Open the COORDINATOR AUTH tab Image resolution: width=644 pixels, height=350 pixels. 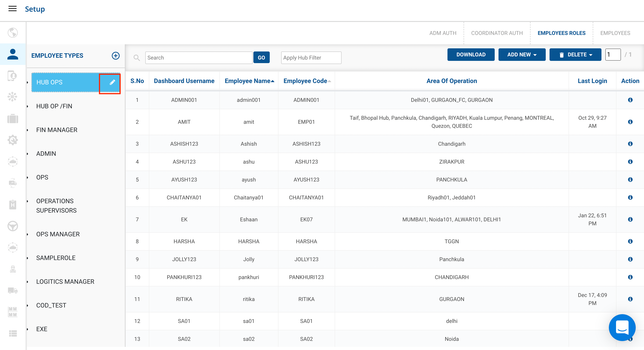(497, 33)
